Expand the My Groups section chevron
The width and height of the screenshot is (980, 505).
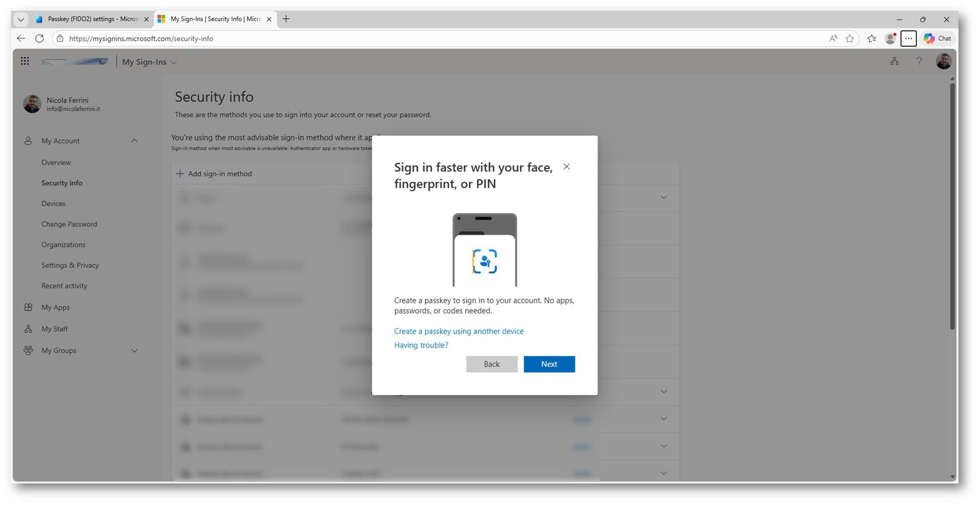[134, 351]
